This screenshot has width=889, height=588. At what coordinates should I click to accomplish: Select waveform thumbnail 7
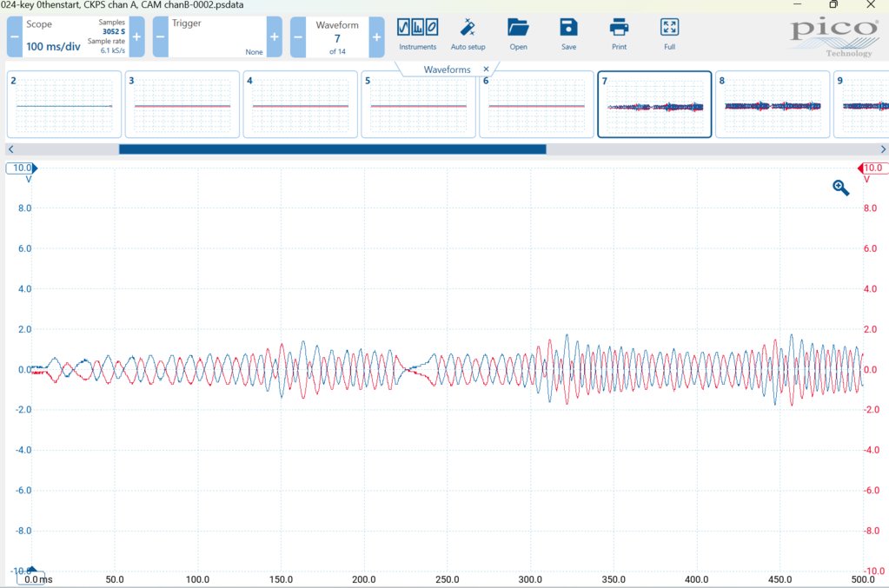tap(654, 104)
